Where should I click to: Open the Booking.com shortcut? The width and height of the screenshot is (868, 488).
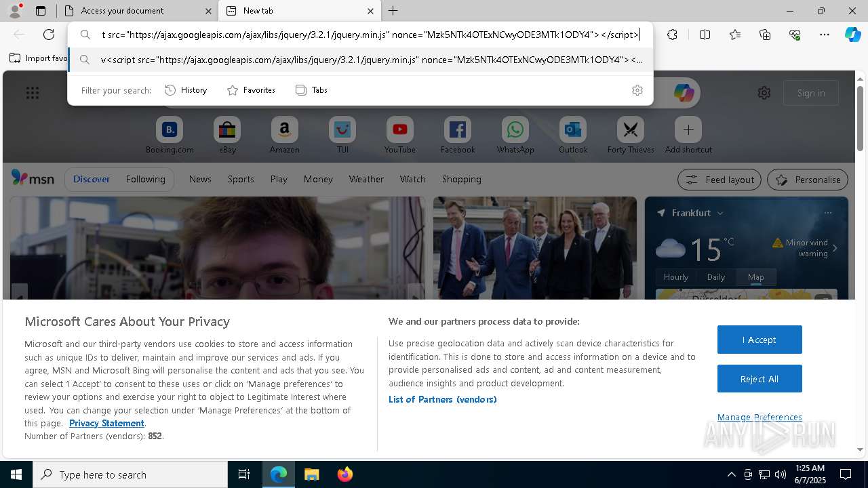click(170, 135)
